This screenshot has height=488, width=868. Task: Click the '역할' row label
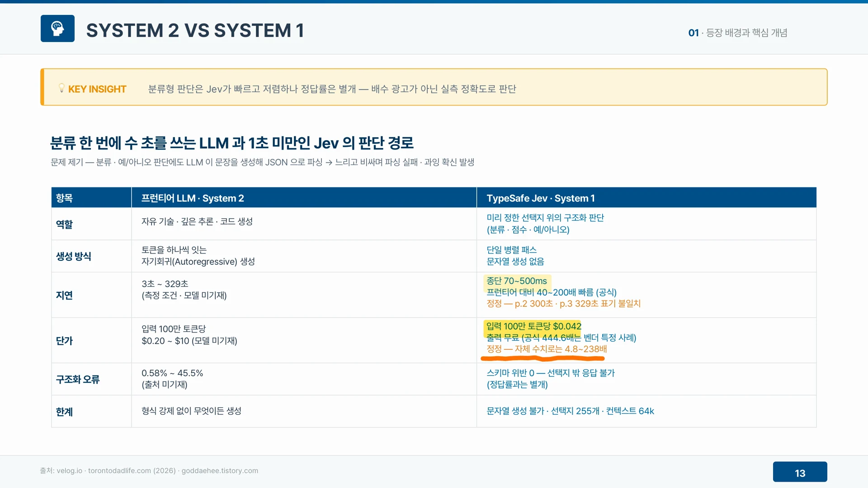pyautogui.click(x=64, y=224)
